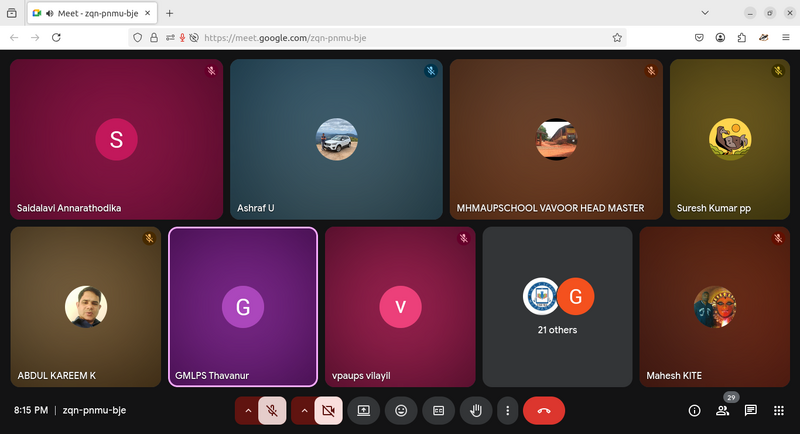Image resolution: width=800 pixels, height=434 pixels.
Task: Open the chat with everyone icon
Action: pyautogui.click(x=750, y=410)
